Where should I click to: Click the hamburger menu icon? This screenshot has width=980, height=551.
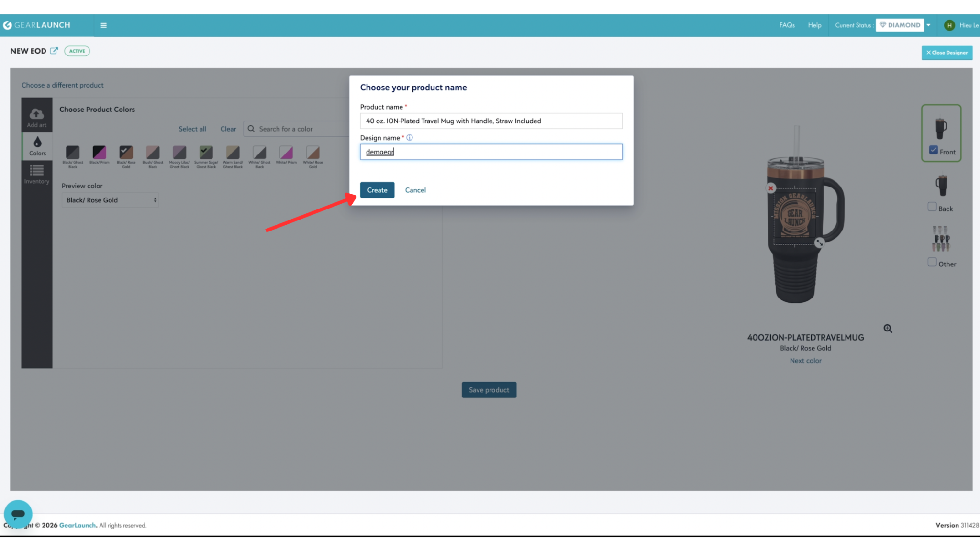(x=103, y=25)
